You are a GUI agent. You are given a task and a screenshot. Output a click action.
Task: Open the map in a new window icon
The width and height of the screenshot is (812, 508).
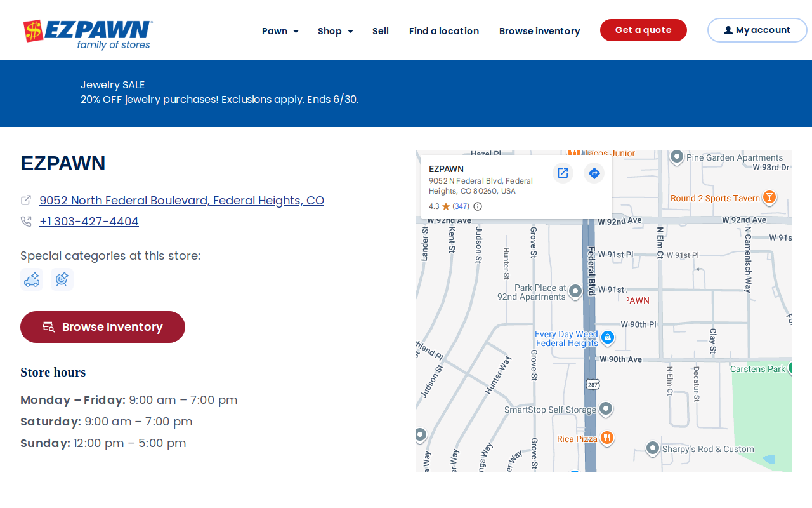563,173
